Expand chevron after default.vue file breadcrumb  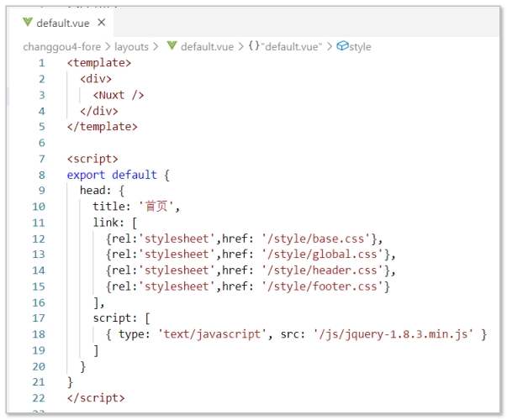(241, 47)
